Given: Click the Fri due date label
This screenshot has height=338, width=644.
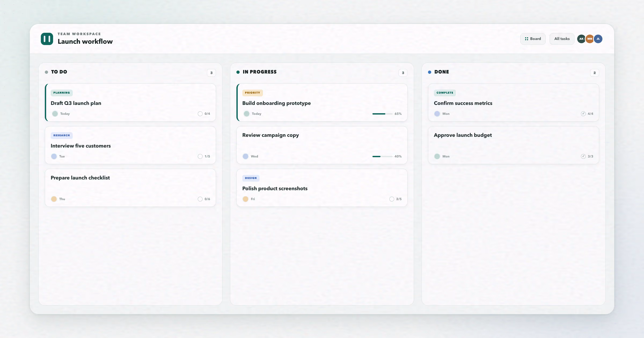Looking at the screenshot, I should coord(253,199).
